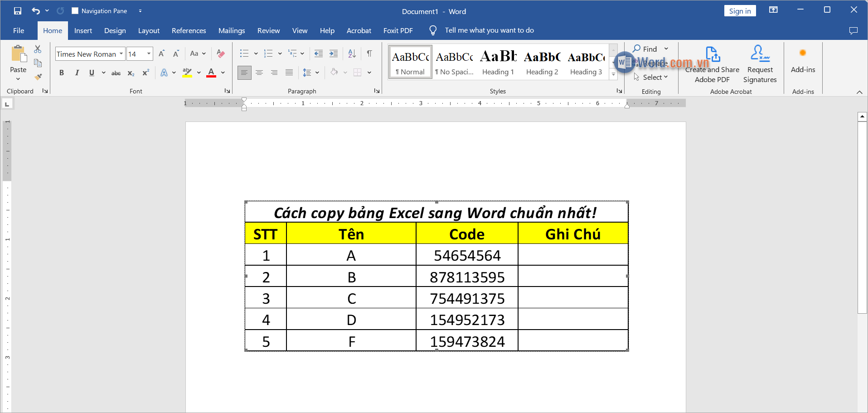Toggle Underline formatting

click(92, 73)
